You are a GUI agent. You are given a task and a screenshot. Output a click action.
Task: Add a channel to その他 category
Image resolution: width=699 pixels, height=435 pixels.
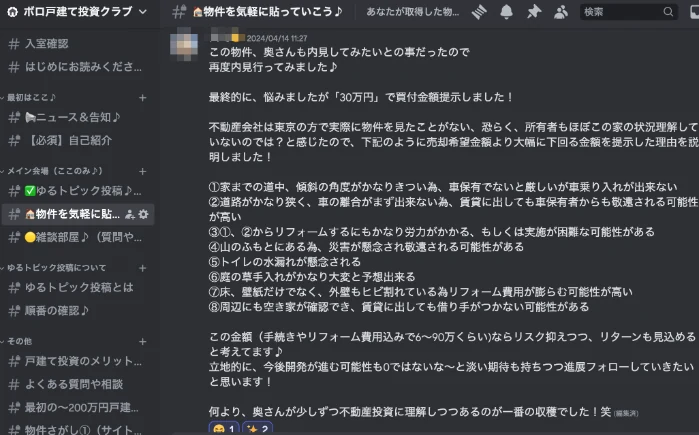[143, 341]
